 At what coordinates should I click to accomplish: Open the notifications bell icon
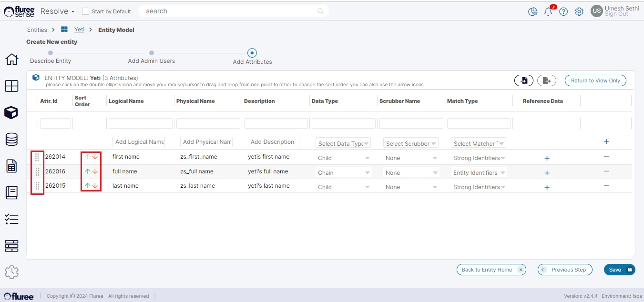tap(548, 12)
